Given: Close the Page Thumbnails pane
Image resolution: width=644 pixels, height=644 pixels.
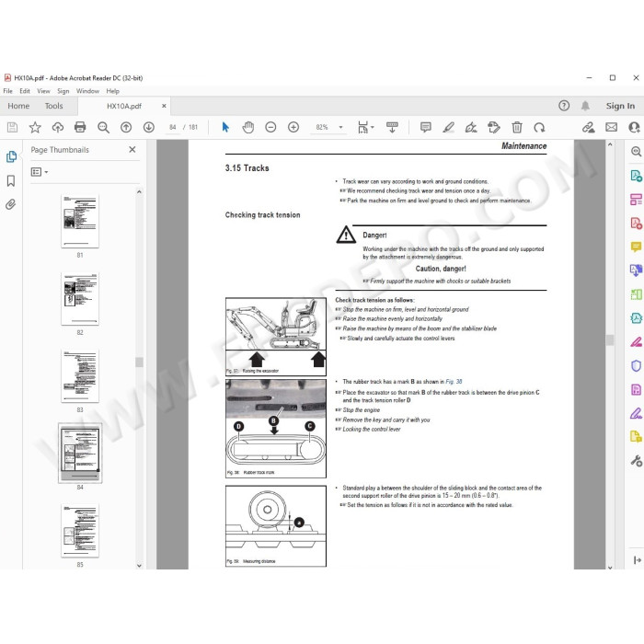Looking at the screenshot, I should pos(132,149).
